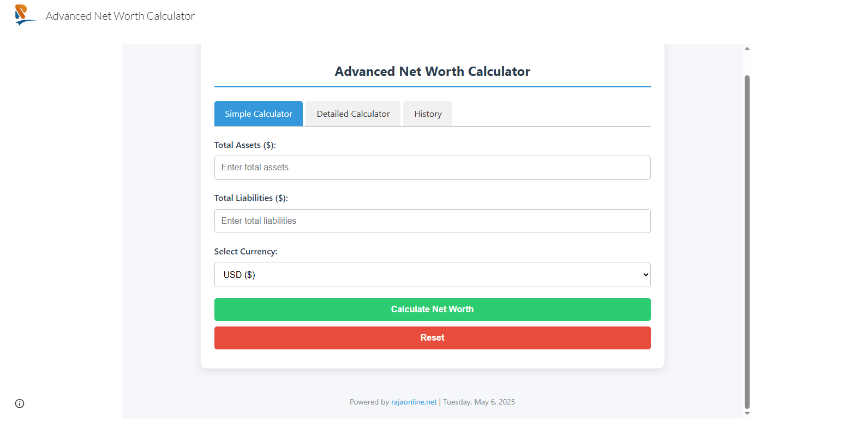
Task: Open the Detailed Calculator tab
Action: pos(353,114)
